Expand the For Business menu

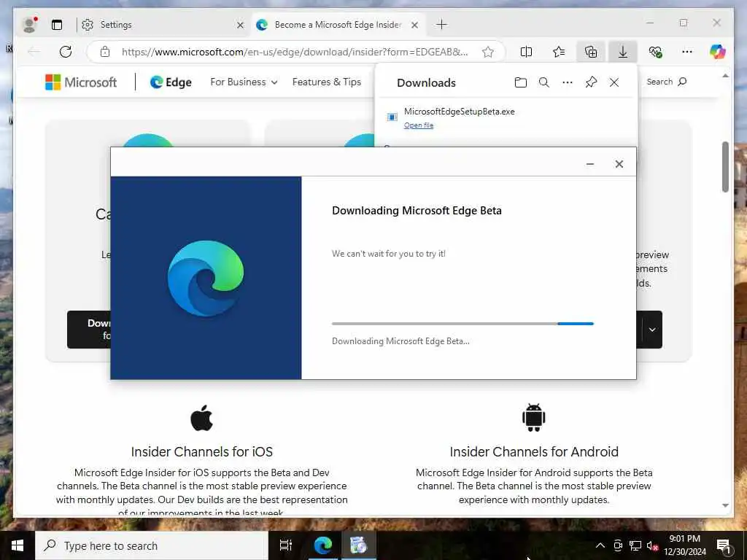(x=244, y=82)
